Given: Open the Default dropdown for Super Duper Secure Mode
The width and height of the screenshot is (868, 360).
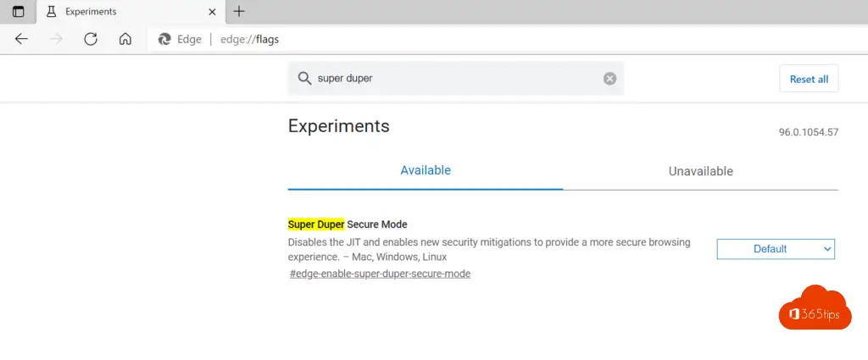Looking at the screenshot, I should [x=776, y=249].
